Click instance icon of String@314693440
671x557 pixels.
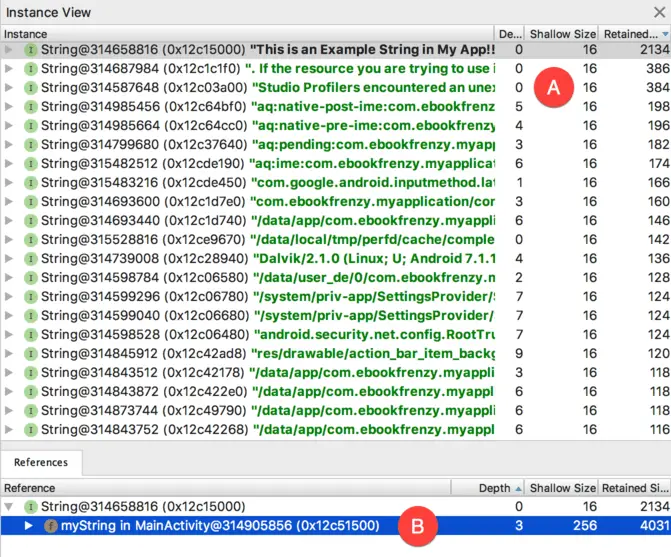[x=30, y=221]
